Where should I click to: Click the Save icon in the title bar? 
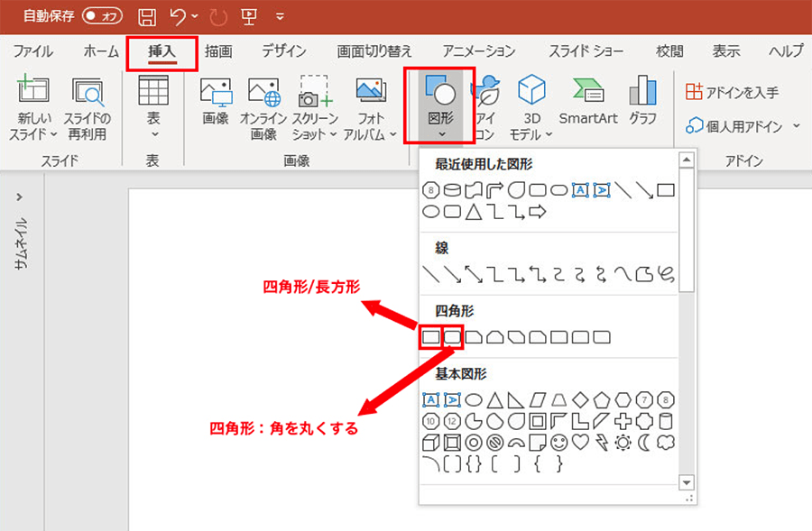coord(147,16)
